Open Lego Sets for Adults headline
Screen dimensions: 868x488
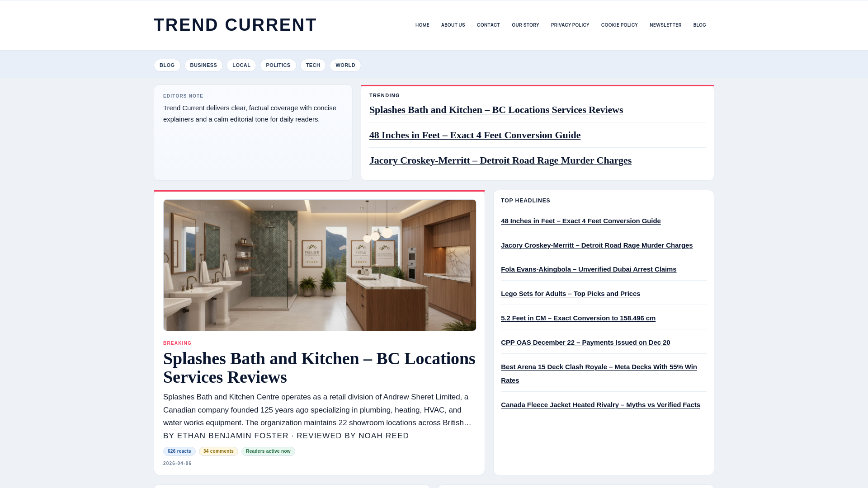(571, 294)
